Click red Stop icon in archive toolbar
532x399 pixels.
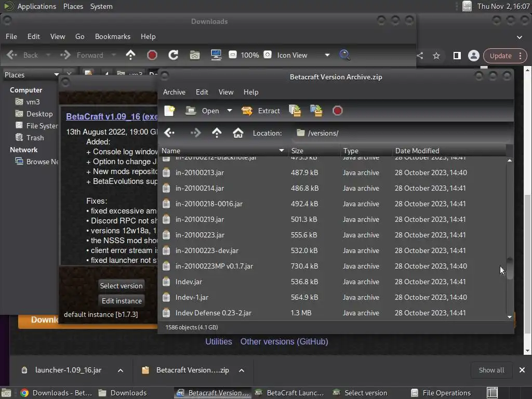click(338, 111)
